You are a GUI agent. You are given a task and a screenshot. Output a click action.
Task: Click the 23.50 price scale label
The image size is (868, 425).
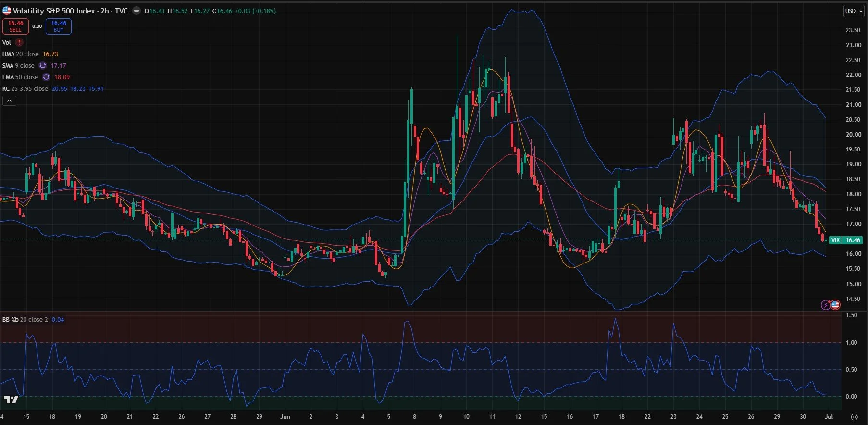coord(853,30)
